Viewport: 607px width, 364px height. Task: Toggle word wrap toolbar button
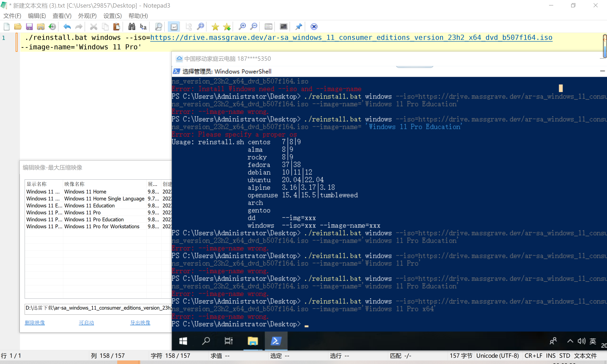pyautogui.click(x=174, y=27)
